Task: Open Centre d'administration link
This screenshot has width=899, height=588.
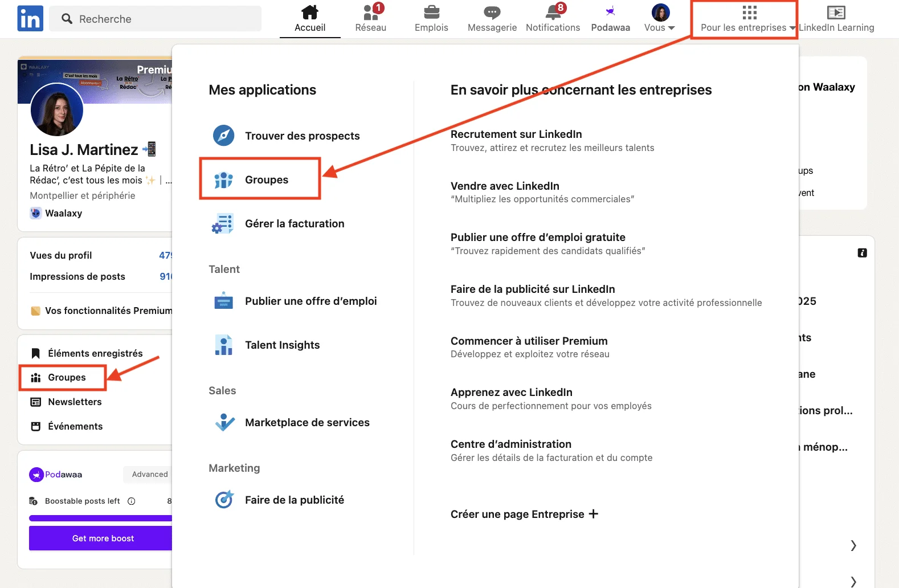Action: (511, 444)
